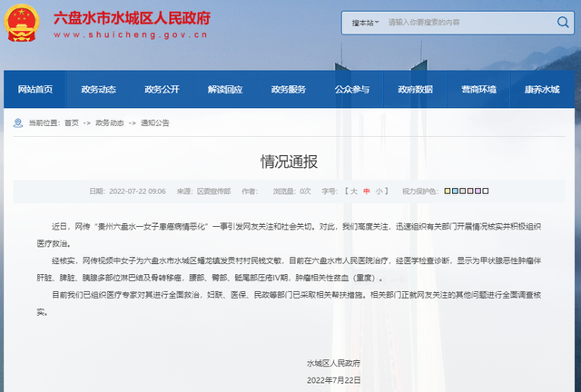Viewport: 581px width, 392px height.
Task: Select the yellow eye-protection color swatch
Action: click(448, 191)
